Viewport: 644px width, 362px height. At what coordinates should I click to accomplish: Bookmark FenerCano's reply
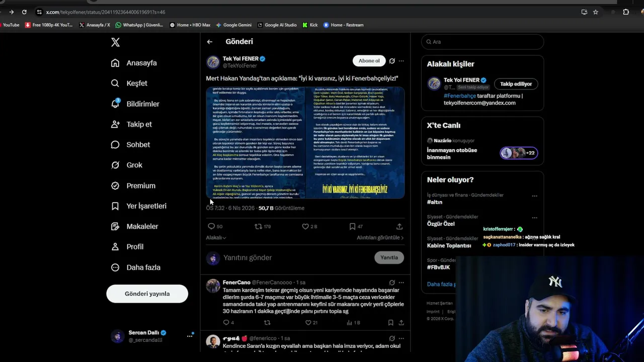pos(390,323)
